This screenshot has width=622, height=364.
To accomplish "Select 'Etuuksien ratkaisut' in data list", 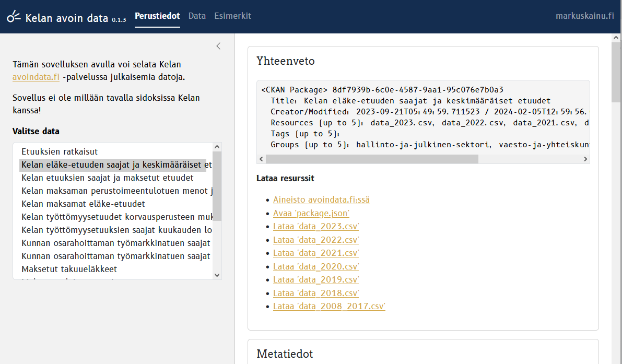I will (60, 152).
